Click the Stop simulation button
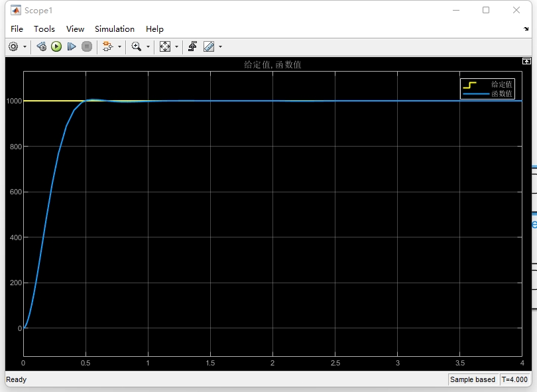 click(x=87, y=46)
